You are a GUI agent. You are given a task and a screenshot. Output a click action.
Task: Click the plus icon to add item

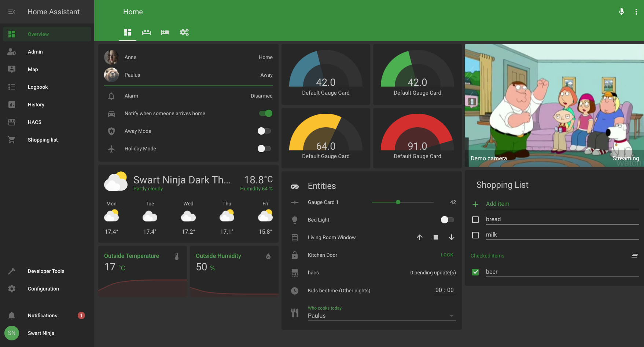pos(475,204)
